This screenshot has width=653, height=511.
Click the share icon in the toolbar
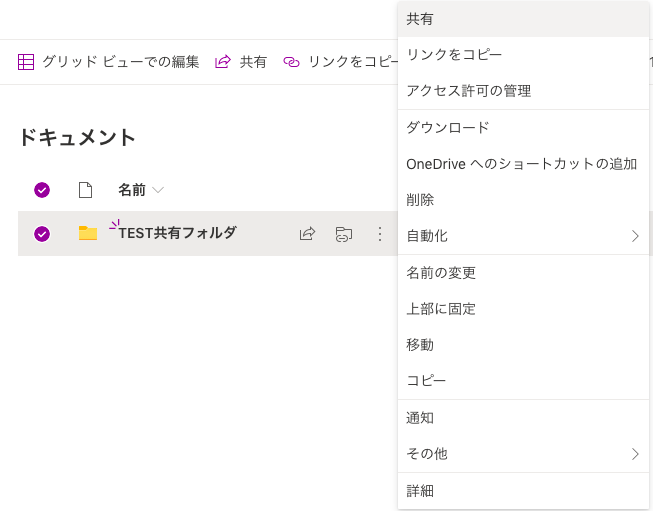pyautogui.click(x=223, y=62)
